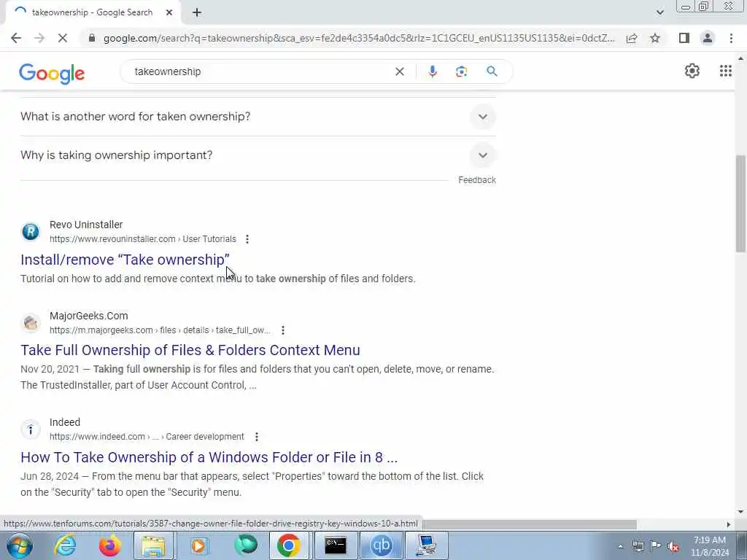Click the network tray icon
The width and height of the screenshot is (747, 560).
[638, 546]
